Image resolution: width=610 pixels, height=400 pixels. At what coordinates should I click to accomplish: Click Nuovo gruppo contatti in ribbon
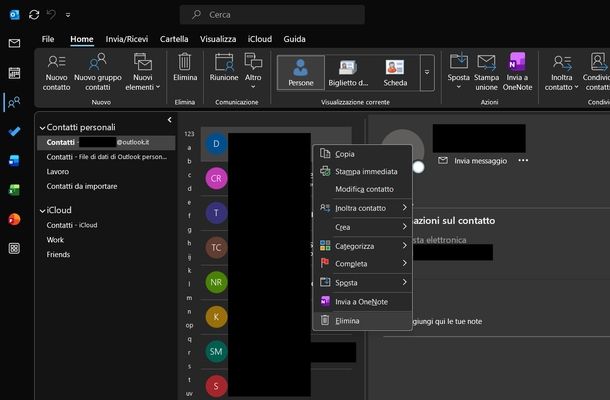[98, 72]
